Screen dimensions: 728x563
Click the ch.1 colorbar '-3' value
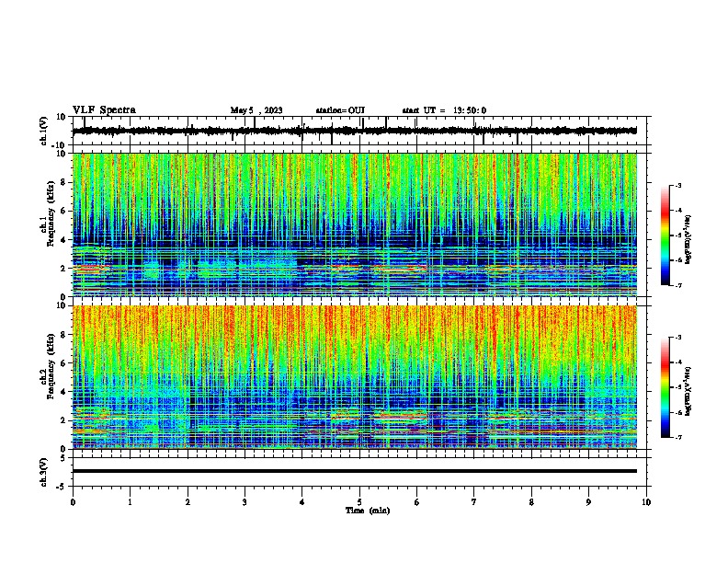point(677,185)
